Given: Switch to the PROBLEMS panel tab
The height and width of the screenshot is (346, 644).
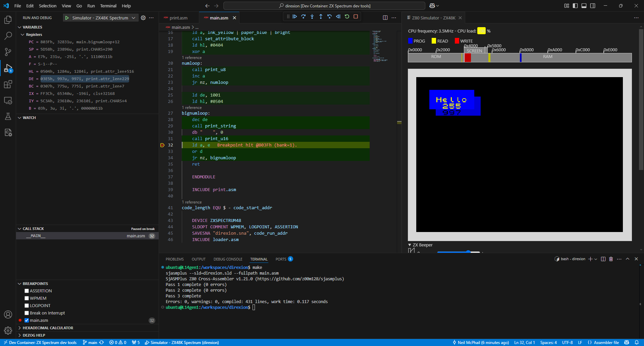Looking at the screenshot, I should (x=174, y=259).
